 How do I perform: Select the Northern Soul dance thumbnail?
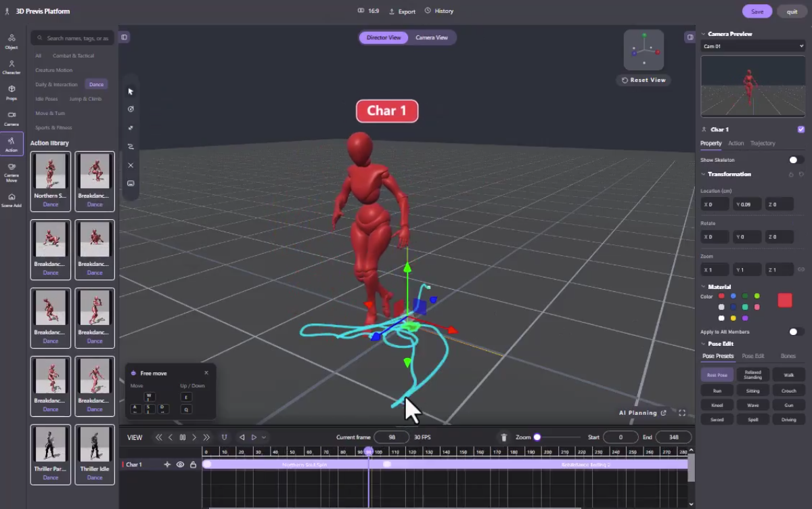(x=51, y=181)
